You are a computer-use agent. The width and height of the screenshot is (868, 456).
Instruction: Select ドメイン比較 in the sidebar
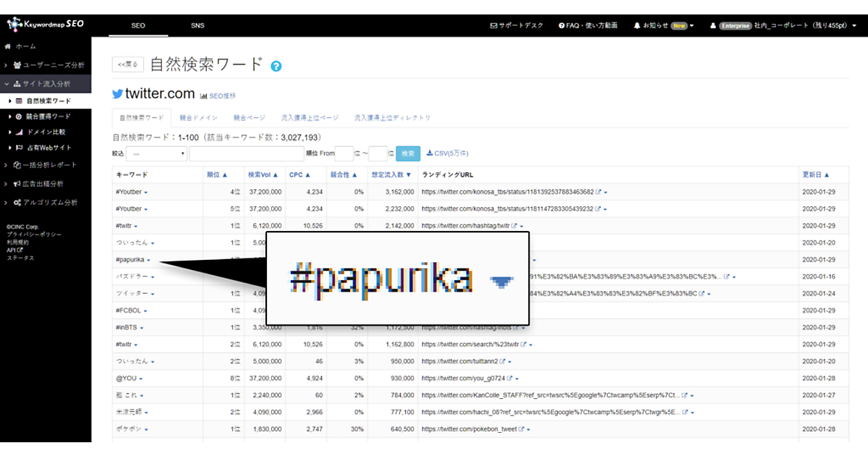pos(46,132)
